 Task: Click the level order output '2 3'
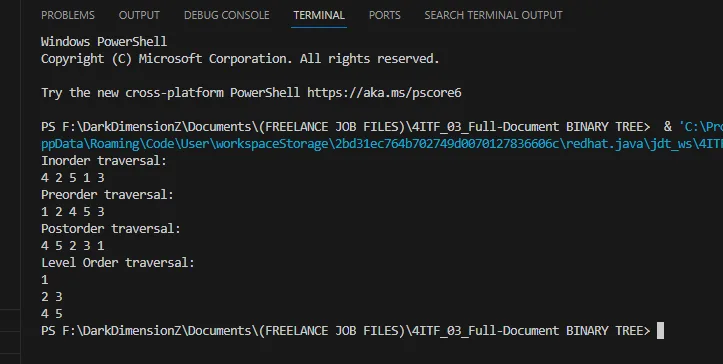52,297
